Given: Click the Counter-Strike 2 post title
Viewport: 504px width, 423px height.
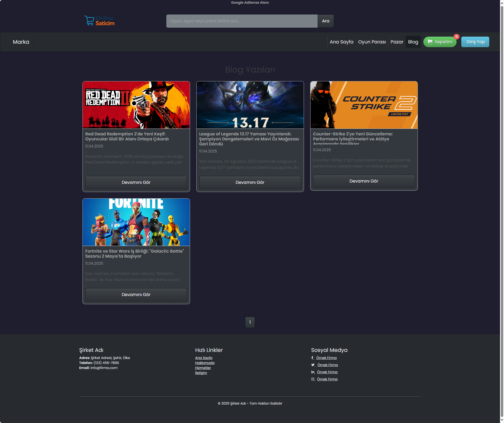Looking at the screenshot, I should [353, 138].
